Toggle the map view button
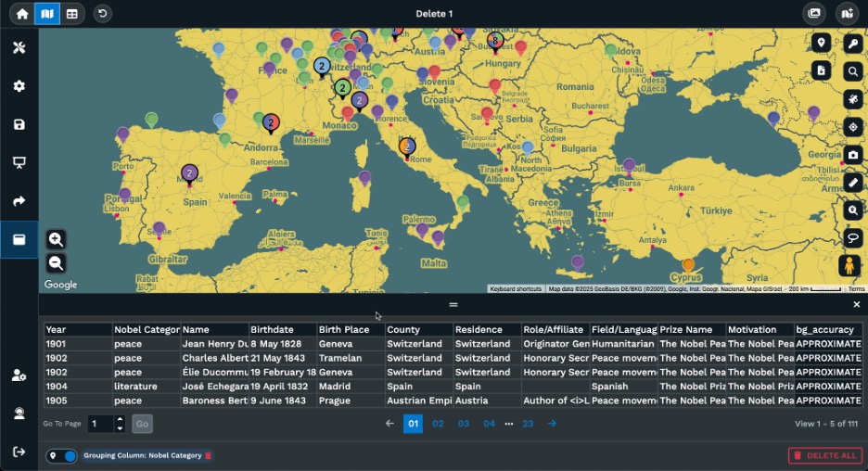 coord(47,14)
